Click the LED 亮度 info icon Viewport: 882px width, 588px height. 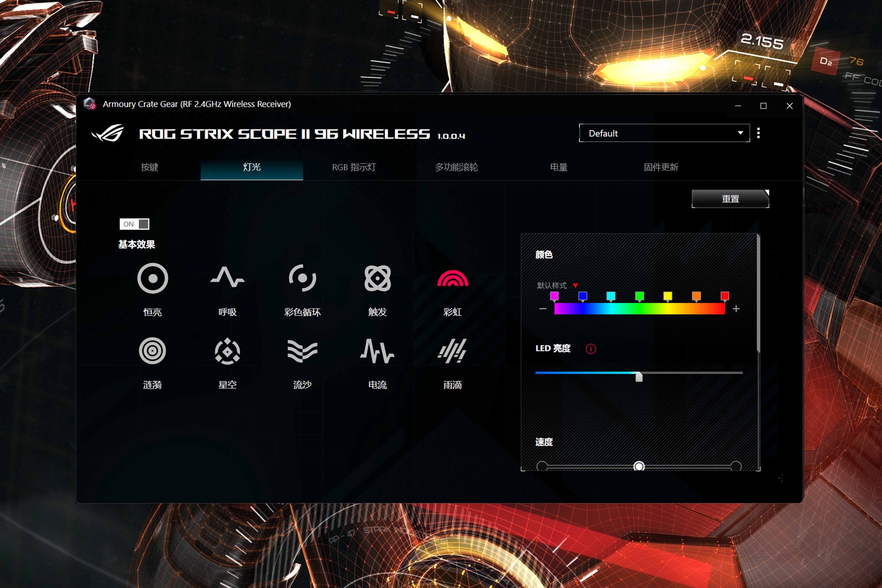point(591,349)
